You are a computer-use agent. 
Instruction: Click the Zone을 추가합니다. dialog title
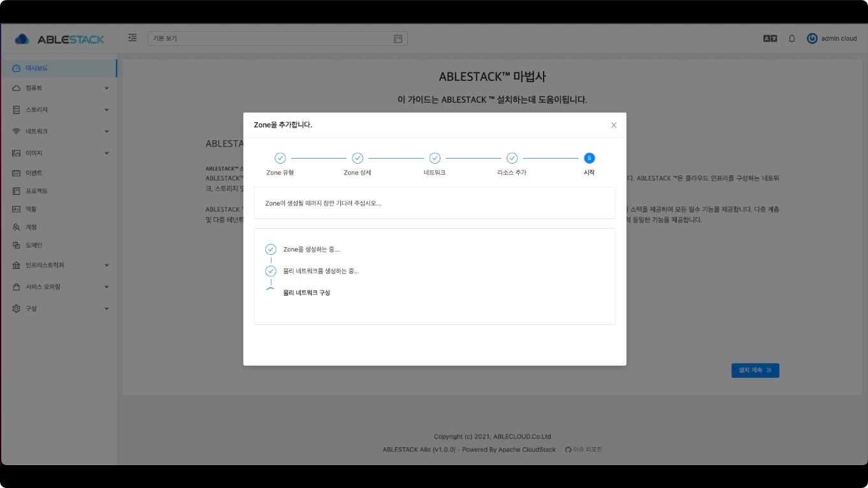click(283, 125)
